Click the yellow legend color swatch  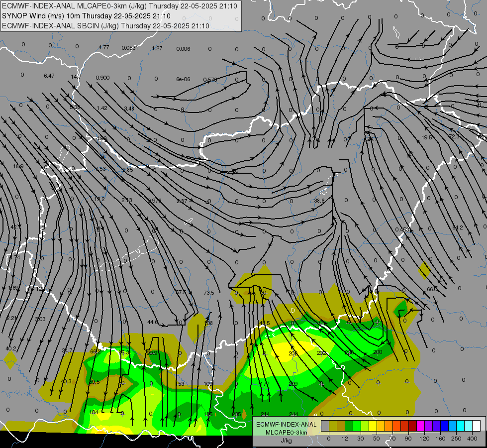[x=373, y=426]
